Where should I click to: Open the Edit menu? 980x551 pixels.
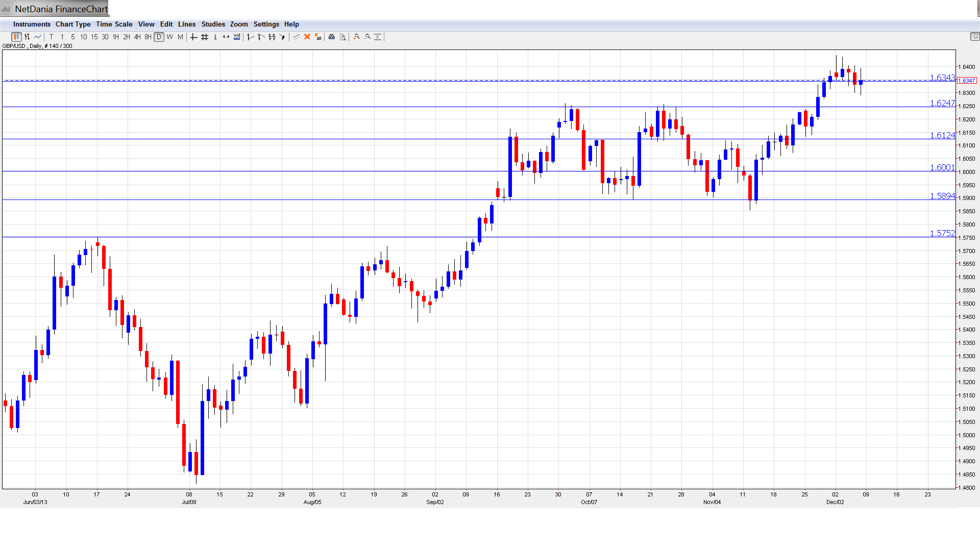click(x=166, y=24)
